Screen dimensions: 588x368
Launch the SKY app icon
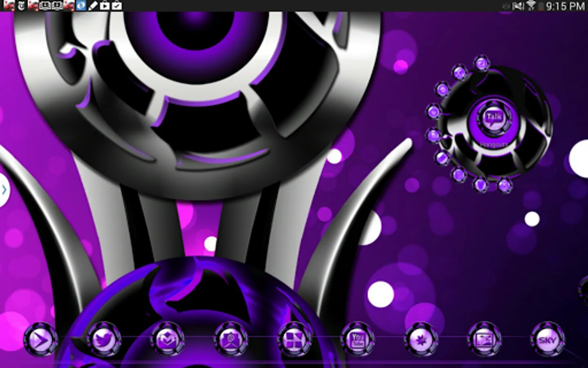[548, 339]
